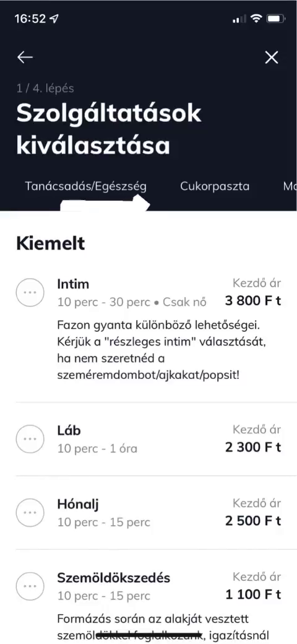The width and height of the screenshot is (297, 644).
Task: Close the service selection with X icon
Action: click(x=272, y=58)
